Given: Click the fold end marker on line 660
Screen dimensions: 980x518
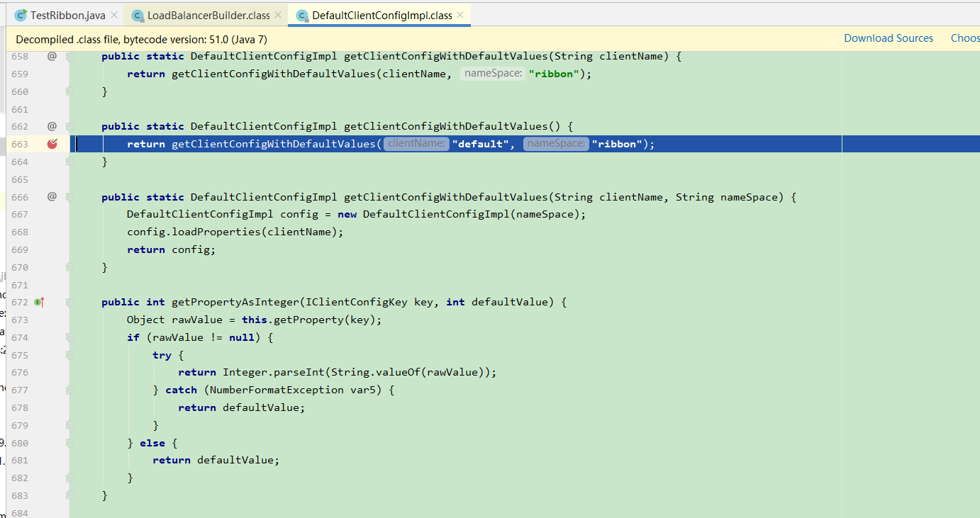Looking at the screenshot, I should [x=69, y=91].
